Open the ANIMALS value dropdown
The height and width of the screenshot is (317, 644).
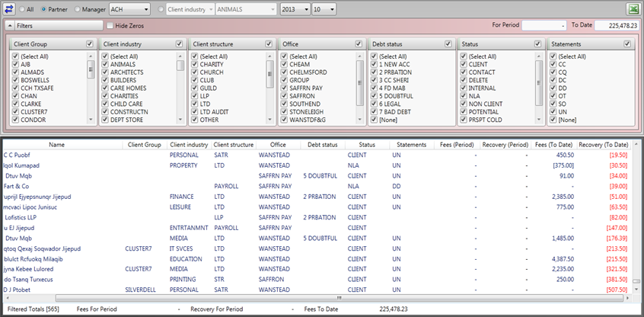click(x=246, y=9)
